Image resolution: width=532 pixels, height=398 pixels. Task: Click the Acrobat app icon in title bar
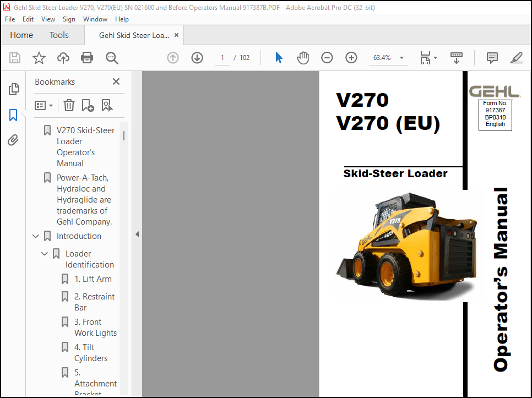coord(7,7)
